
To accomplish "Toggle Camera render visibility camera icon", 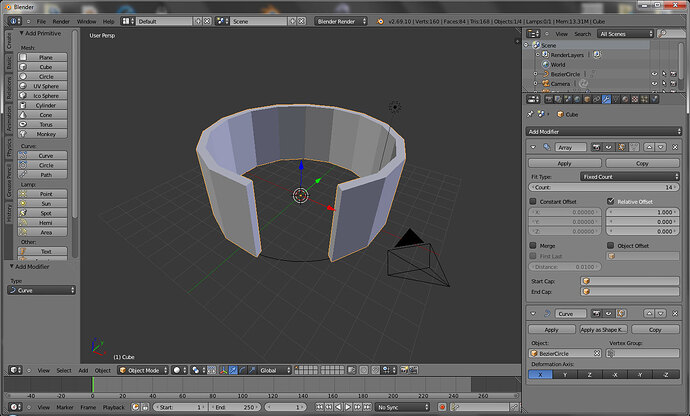I will pos(673,84).
